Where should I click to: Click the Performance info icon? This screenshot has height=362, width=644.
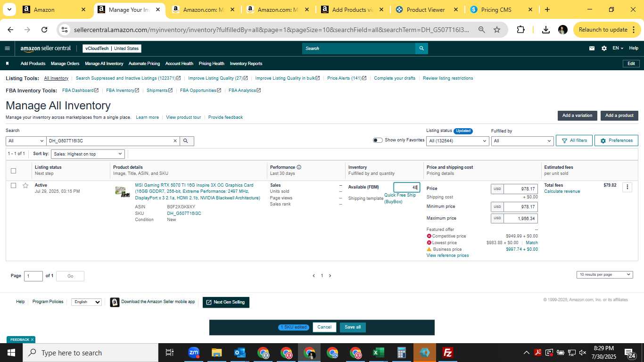click(299, 167)
